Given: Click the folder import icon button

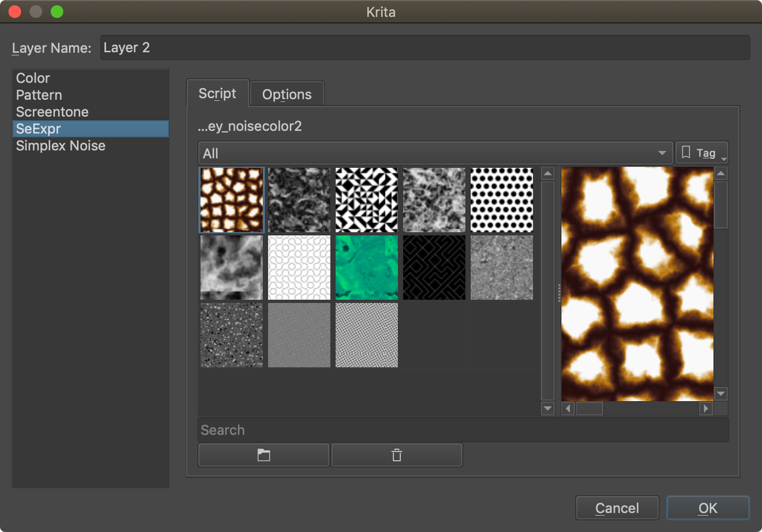Looking at the screenshot, I should [264, 455].
